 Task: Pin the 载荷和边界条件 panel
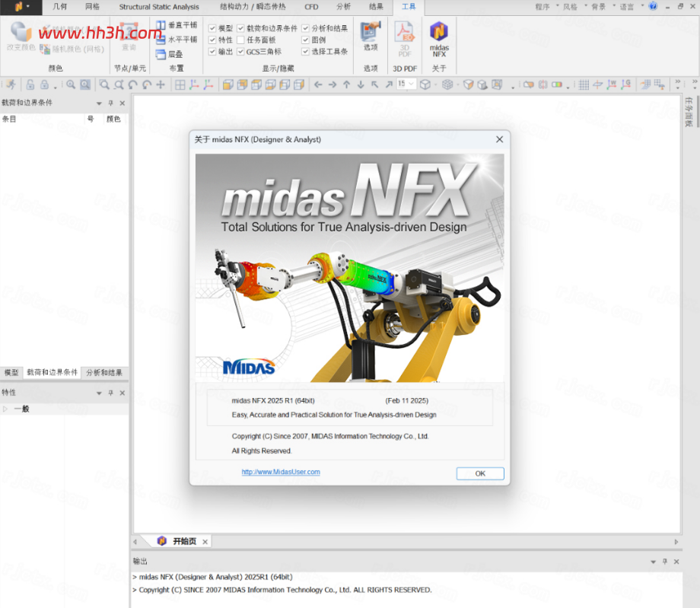click(111, 103)
